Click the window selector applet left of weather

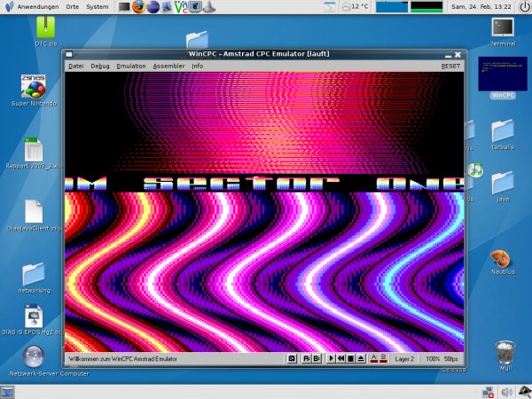click(x=329, y=7)
